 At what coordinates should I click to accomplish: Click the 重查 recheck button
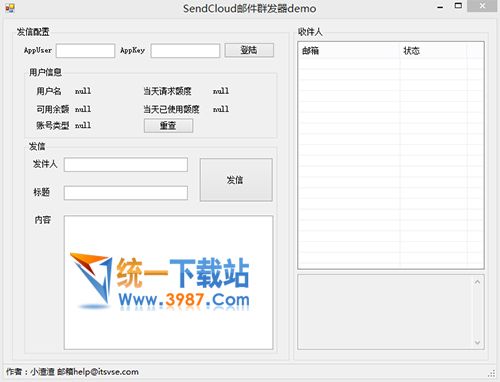(168, 126)
